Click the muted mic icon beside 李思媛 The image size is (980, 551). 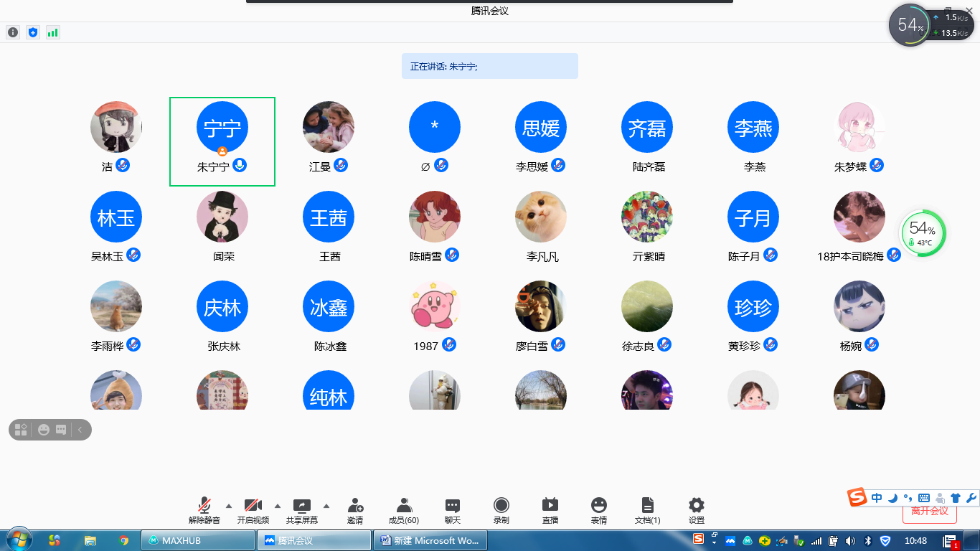click(558, 166)
